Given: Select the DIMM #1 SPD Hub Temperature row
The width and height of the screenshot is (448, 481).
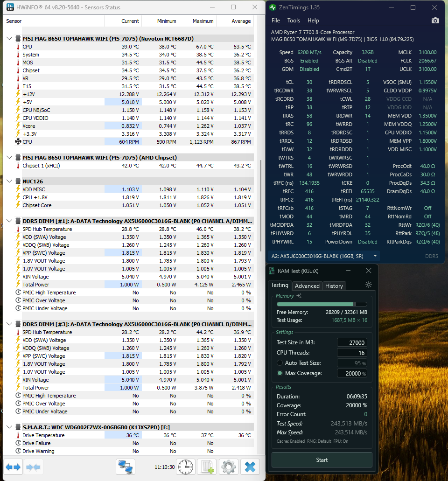Looking at the screenshot, I should click(133, 229).
